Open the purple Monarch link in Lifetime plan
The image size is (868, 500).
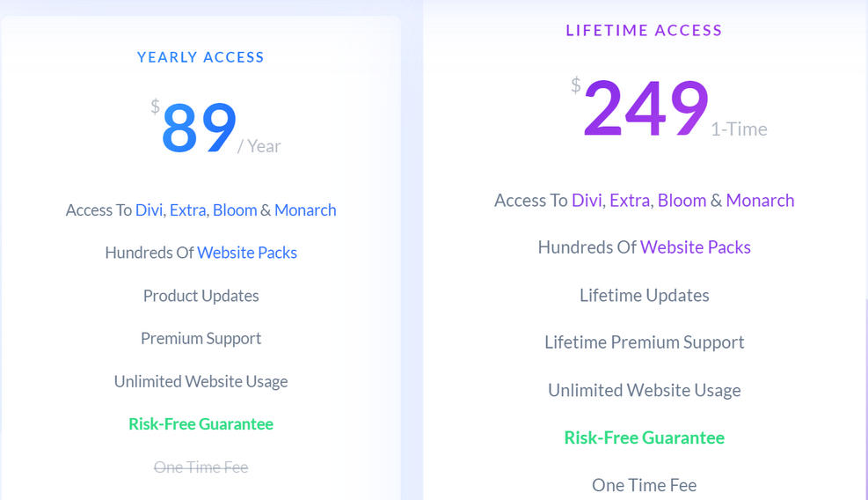tap(760, 201)
